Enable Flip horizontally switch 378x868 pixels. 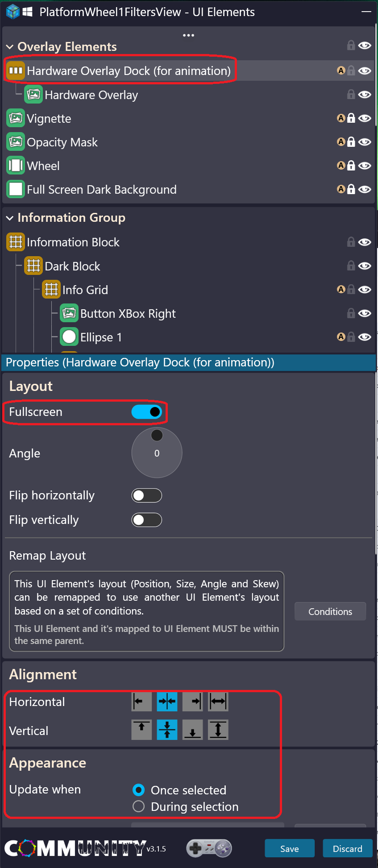(146, 495)
